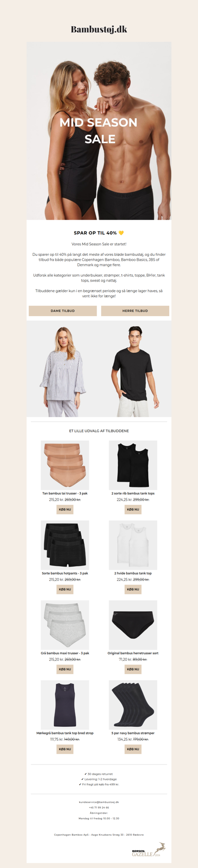Buy the tan bambus tai trusser 3-pack

coord(65,509)
